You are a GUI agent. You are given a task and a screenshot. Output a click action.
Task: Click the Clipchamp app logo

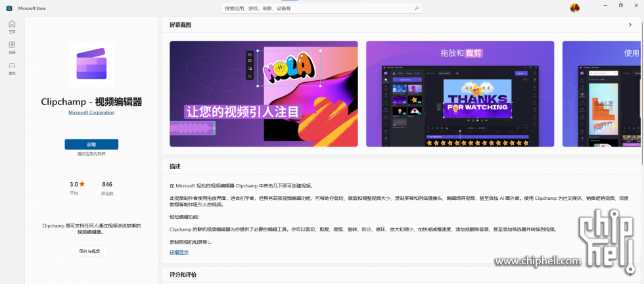click(91, 64)
